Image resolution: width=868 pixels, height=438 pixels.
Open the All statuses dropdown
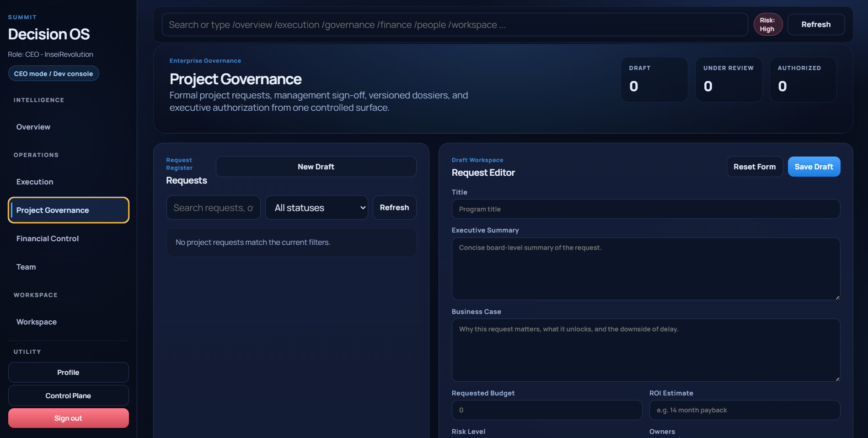pyautogui.click(x=316, y=208)
